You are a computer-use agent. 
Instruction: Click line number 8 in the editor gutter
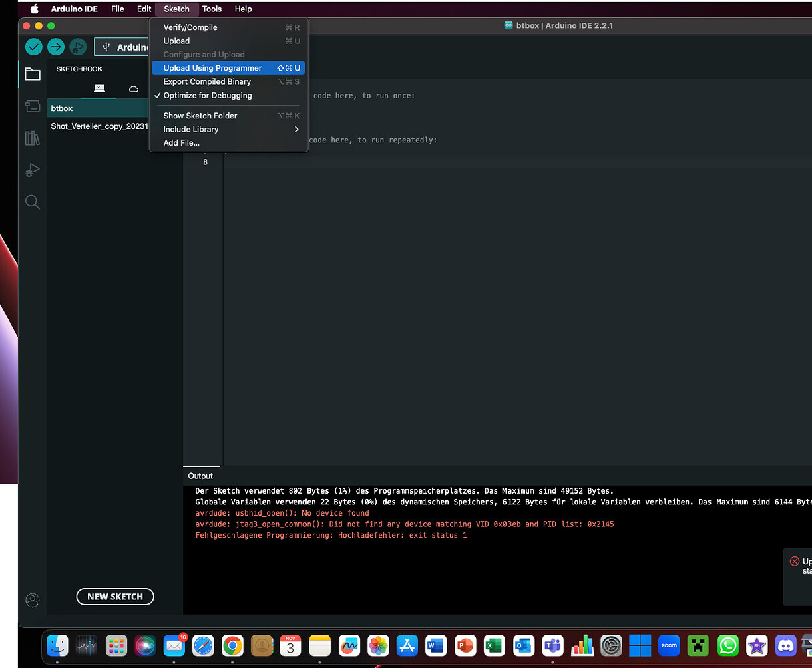[x=205, y=162]
